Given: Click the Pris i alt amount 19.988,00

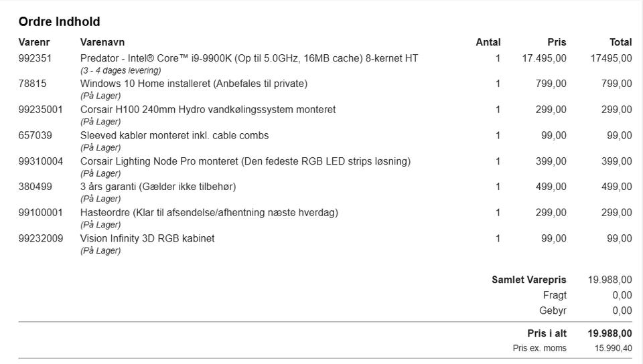Looking at the screenshot, I should click(x=610, y=333).
